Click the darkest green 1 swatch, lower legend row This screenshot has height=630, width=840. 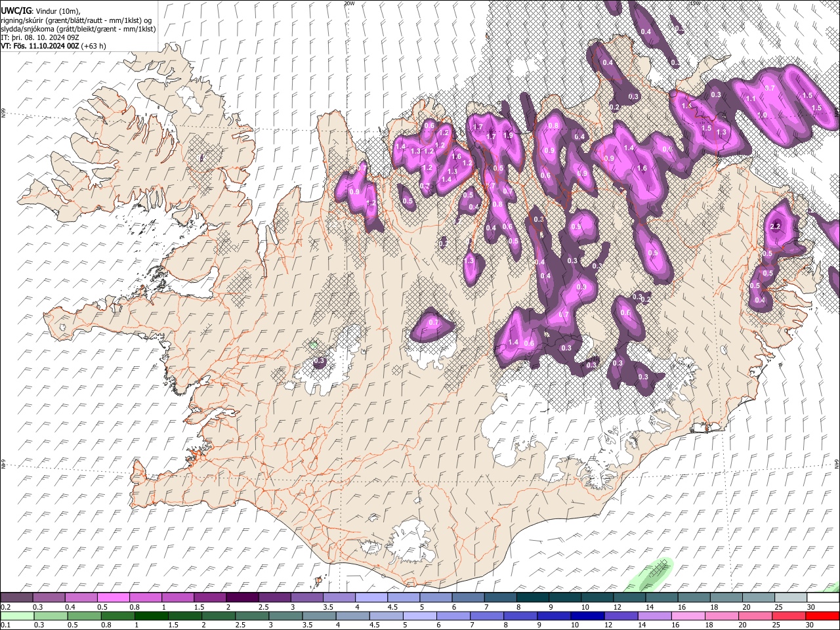tap(152, 616)
